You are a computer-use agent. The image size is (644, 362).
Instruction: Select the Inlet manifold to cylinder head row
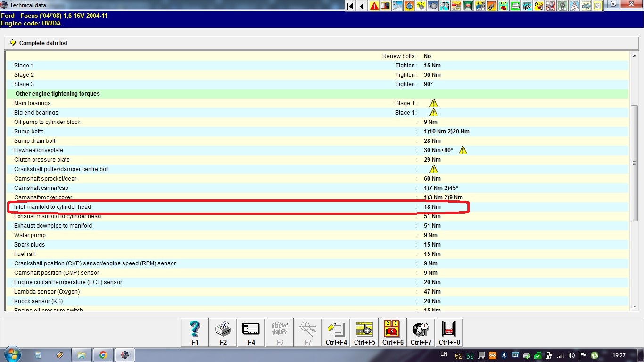coord(53,207)
